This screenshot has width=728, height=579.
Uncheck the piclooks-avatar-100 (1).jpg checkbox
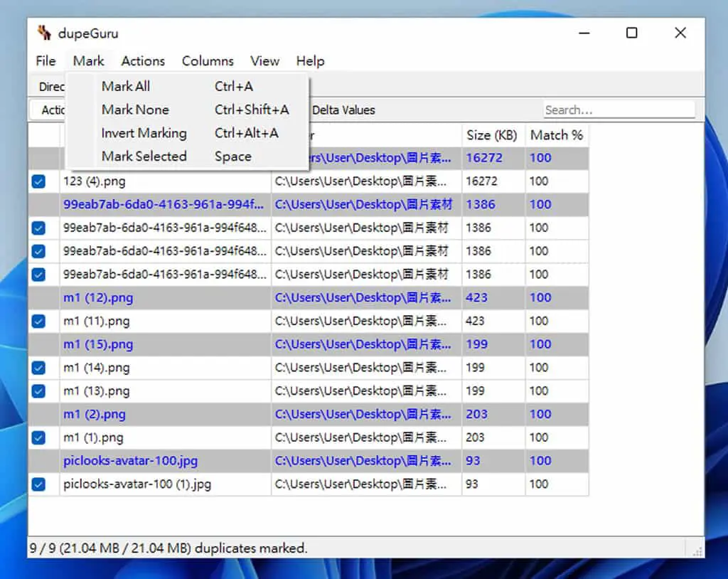(x=38, y=484)
